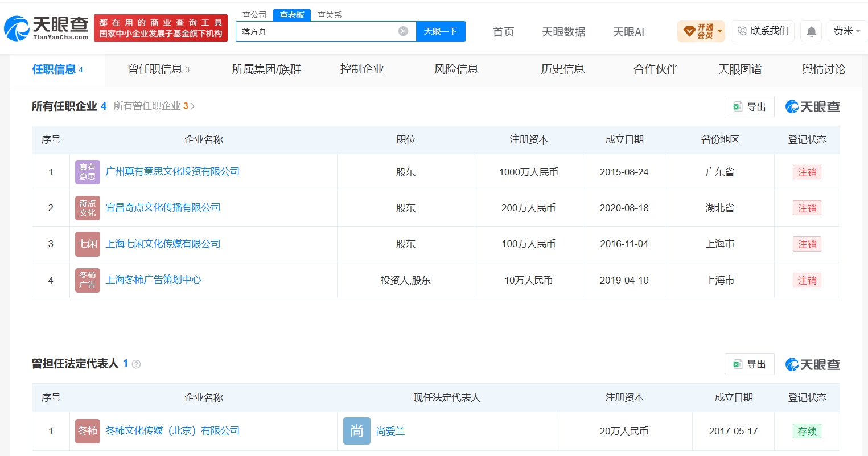This screenshot has width=868, height=456.
Task: Click the help question mark next to 曾担任法定代表人
Action: click(x=136, y=364)
